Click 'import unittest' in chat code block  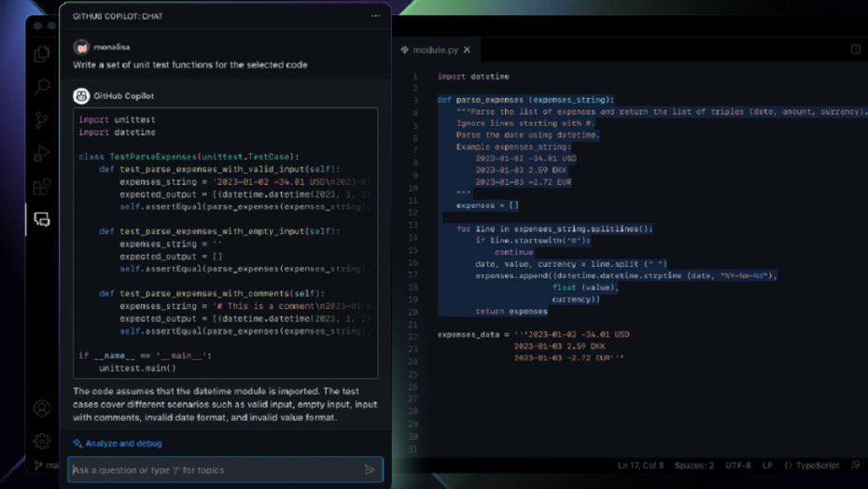[117, 119]
